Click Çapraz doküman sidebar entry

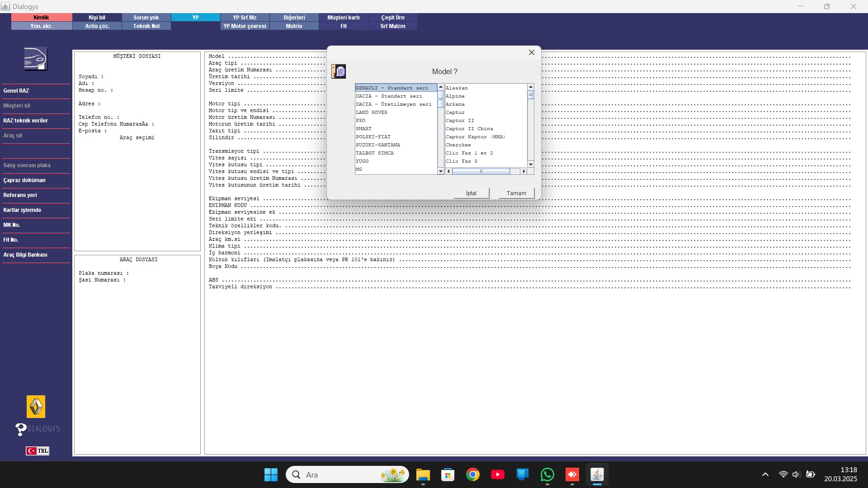click(x=24, y=180)
